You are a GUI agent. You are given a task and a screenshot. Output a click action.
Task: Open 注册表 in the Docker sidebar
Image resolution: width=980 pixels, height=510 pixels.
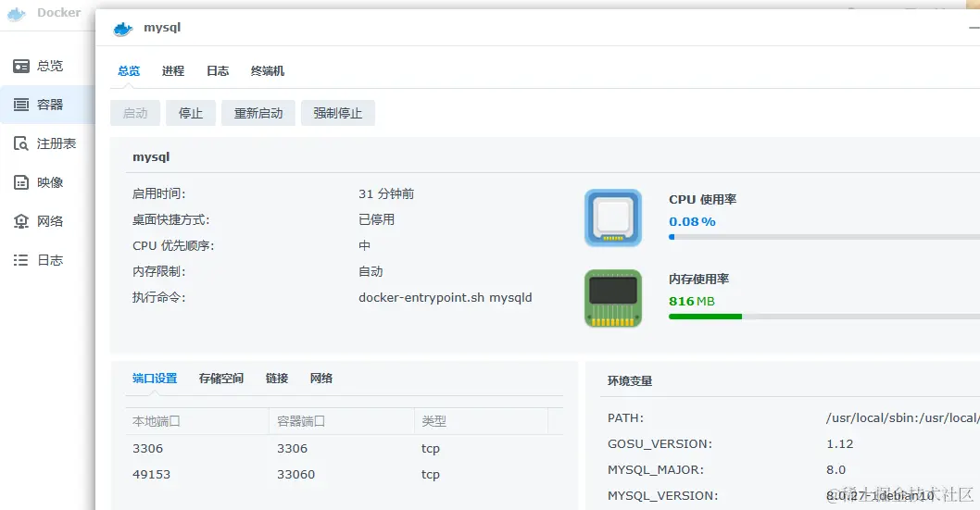click(x=47, y=143)
